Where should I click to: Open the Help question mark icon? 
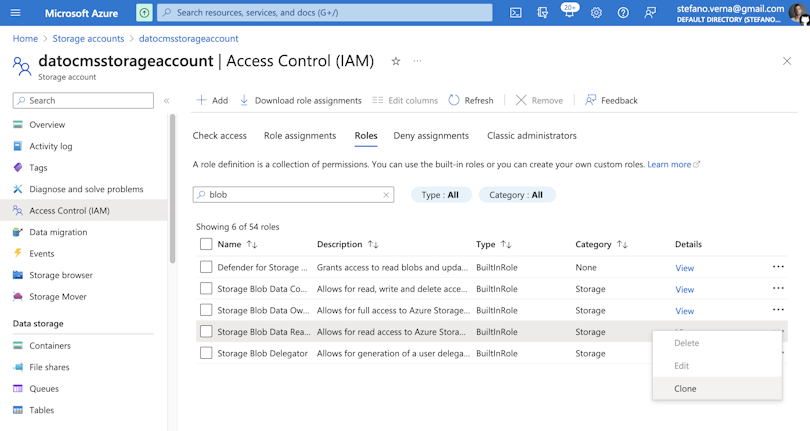click(x=623, y=13)
